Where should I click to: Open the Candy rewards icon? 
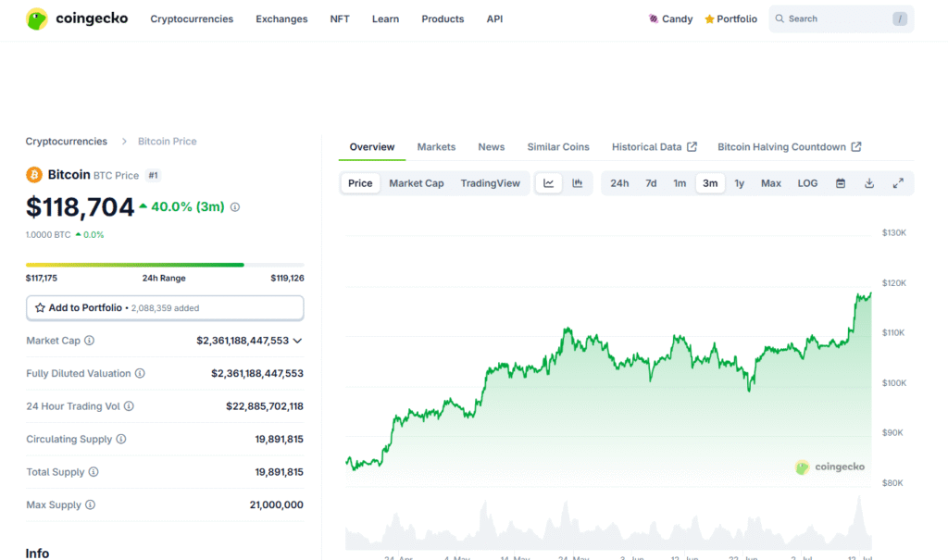point(653,19)
